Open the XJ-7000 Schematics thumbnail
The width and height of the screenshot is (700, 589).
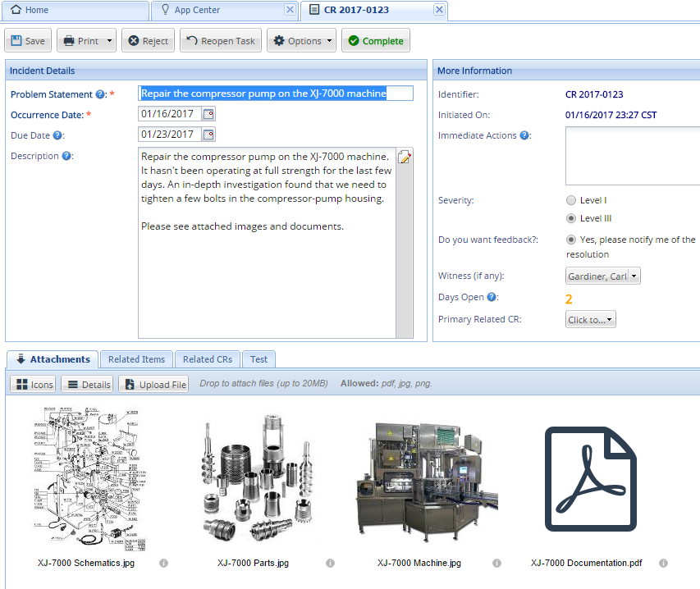click(x=89, y=479)
